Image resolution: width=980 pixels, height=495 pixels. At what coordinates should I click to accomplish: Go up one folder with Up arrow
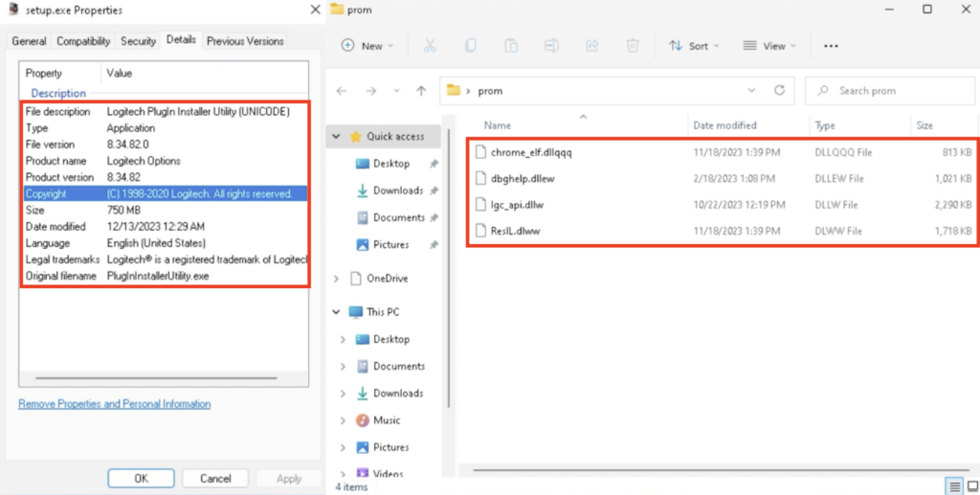421,91
